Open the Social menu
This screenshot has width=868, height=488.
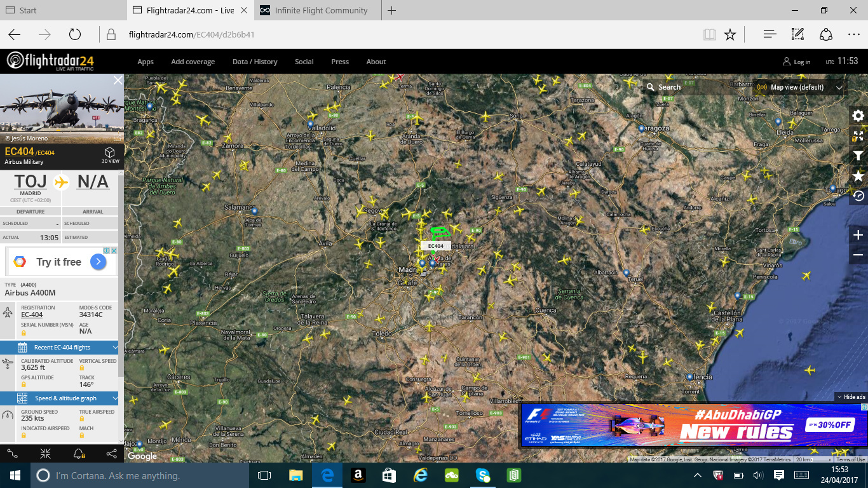(304, 62)
